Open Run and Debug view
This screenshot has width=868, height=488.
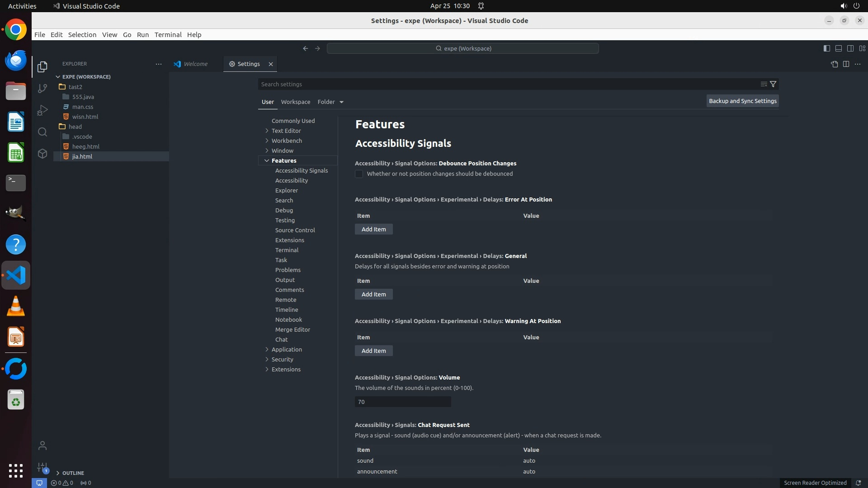pyautogui.click(x=42, y=110)
